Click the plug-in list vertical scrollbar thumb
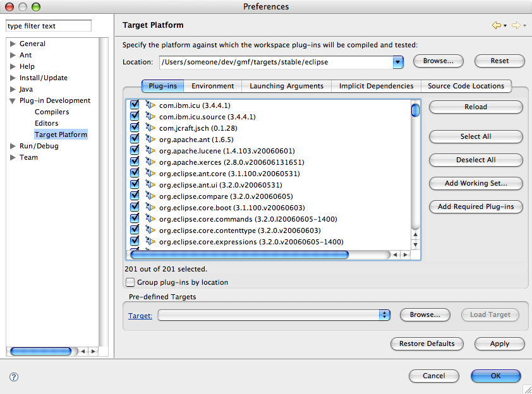Viewport: 532px width, 394px height. (415, 110)
